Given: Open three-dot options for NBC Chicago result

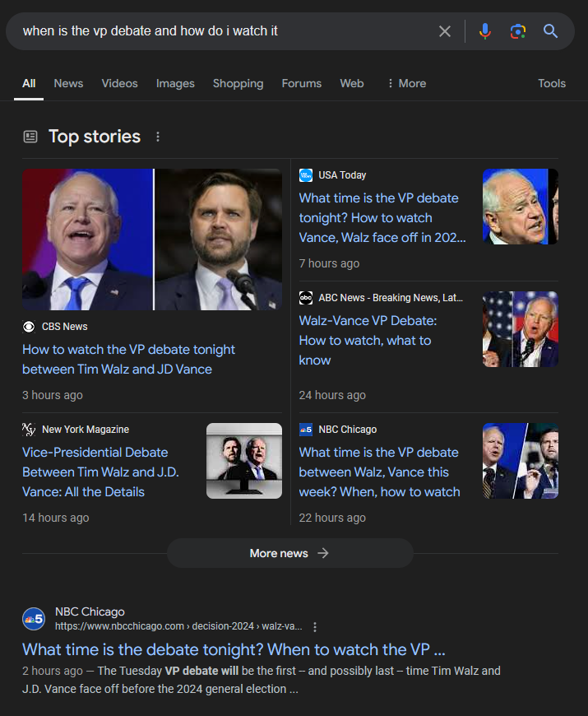Looking at the screenshot, I should point(315,626).
